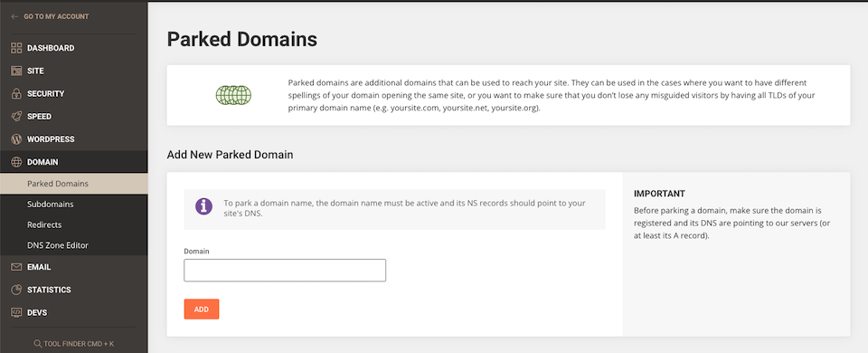Click the Devs code monitor icon
This screenshot has height=353, width=868.
16,312
